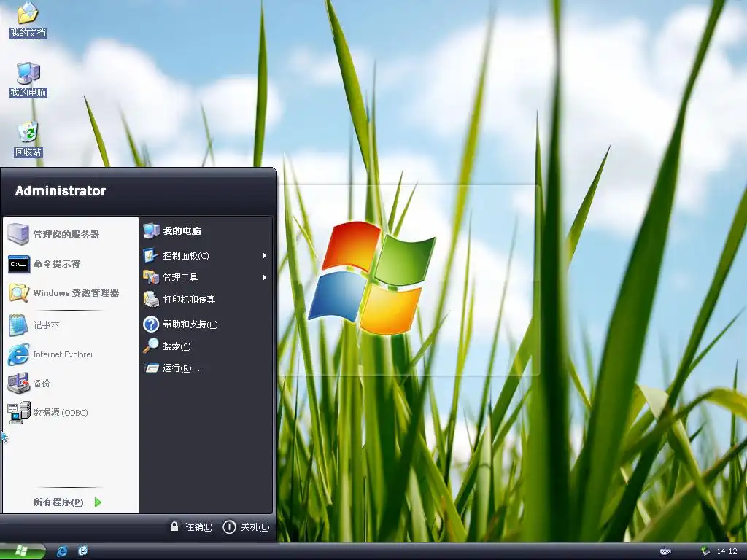Expand the 控制面板(C) submenu

[x=206, y=256]
